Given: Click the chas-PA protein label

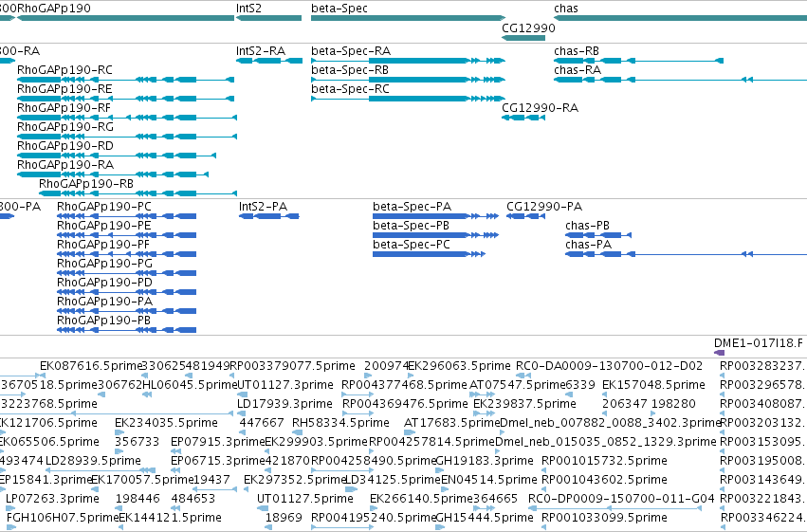Looking at the screenshot, I should [588, 245].
